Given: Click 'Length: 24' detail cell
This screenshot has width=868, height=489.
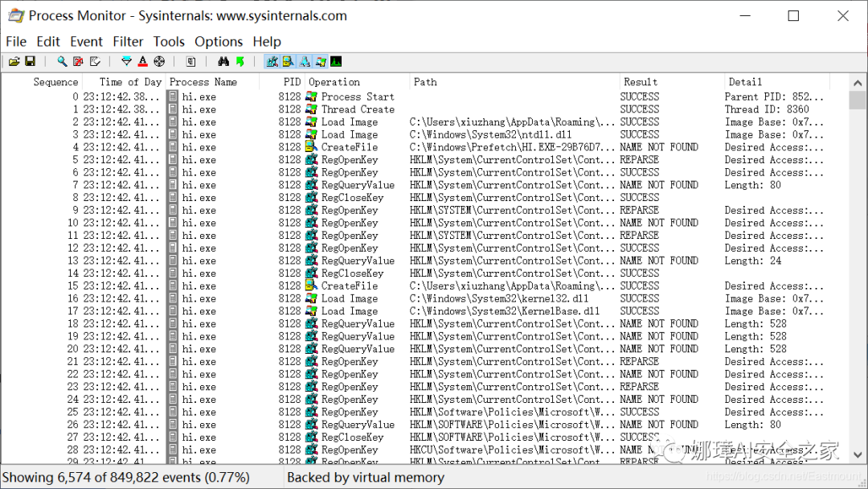Looking at the screenshot, I should point(753,261).
